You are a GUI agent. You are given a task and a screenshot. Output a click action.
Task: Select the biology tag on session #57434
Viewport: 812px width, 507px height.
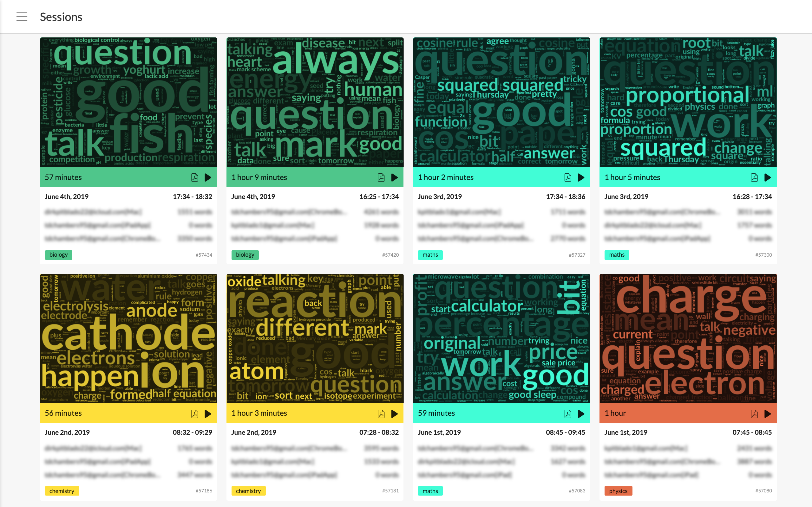[x=58, y=253]
